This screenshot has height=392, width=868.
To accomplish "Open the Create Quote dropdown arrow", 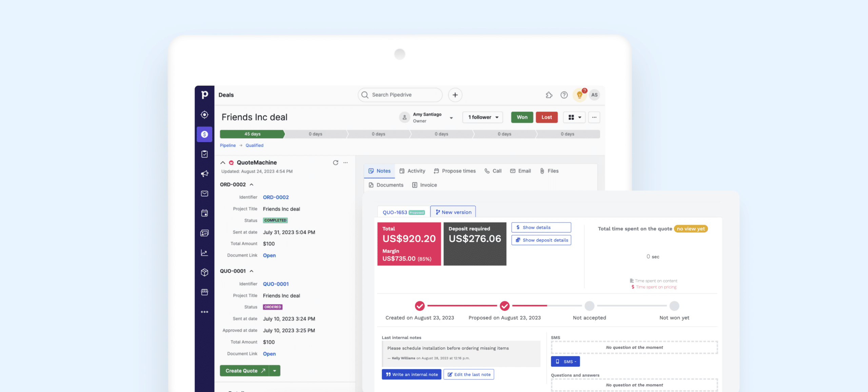I will [275, 371].
